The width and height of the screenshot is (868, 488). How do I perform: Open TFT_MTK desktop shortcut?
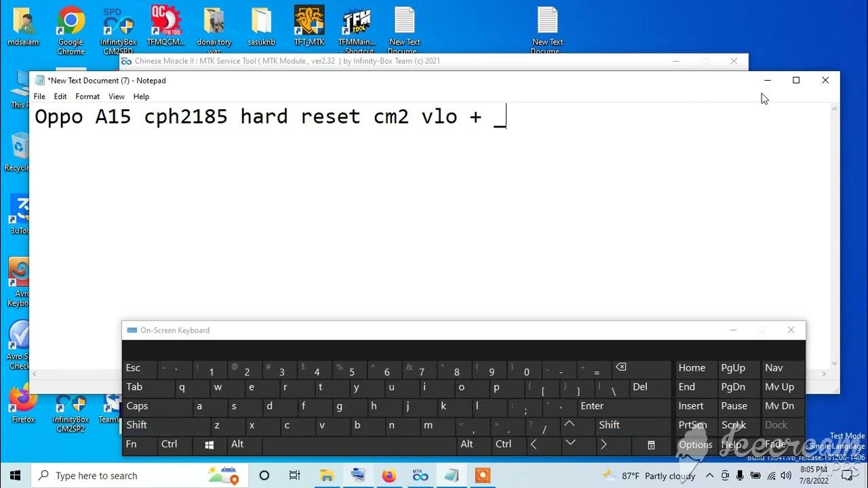pos(309,27)
